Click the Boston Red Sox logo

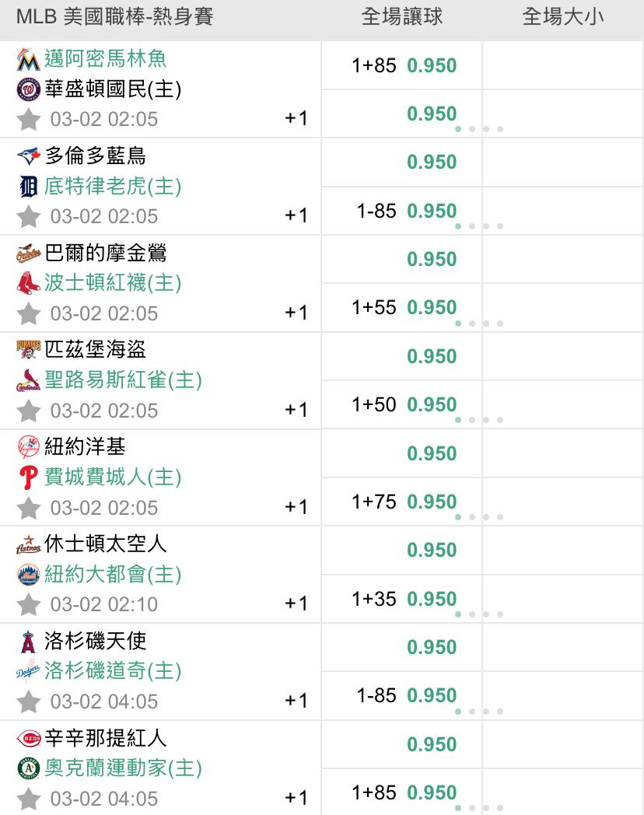click(28, 284)
